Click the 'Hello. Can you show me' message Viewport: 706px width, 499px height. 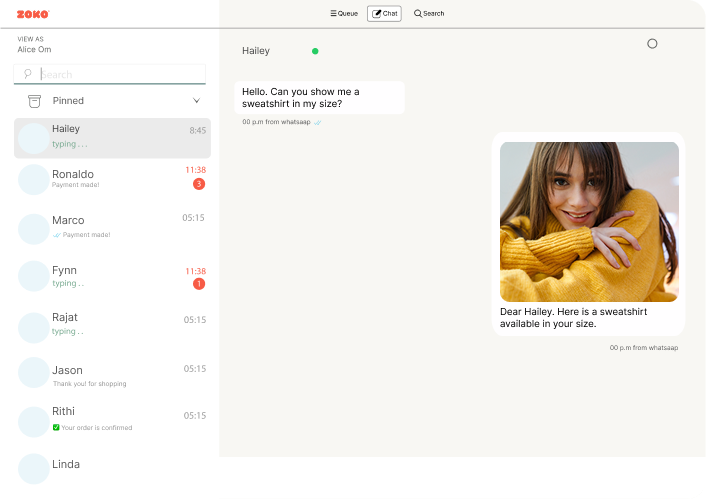(x=319, y=98)
